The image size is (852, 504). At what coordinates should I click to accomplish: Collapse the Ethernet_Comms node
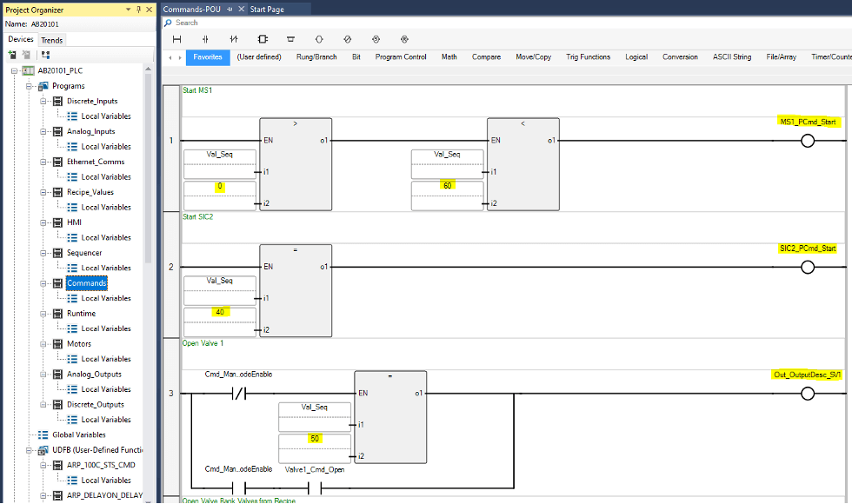click(x=43, y=162)
